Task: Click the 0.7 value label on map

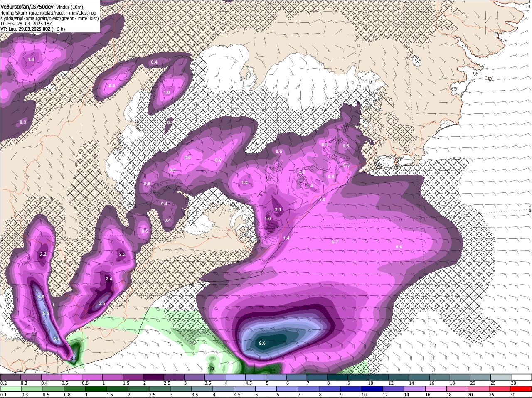Action: click(x=335, y=242)
